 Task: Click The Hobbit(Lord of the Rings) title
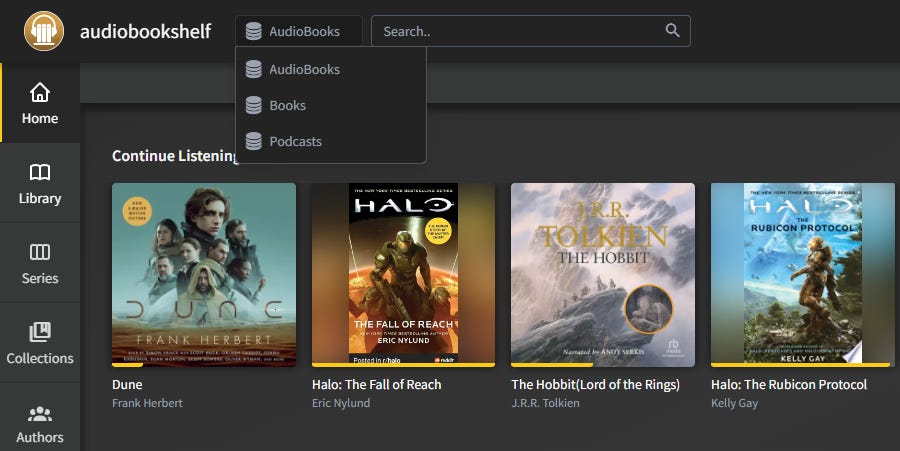595,384
